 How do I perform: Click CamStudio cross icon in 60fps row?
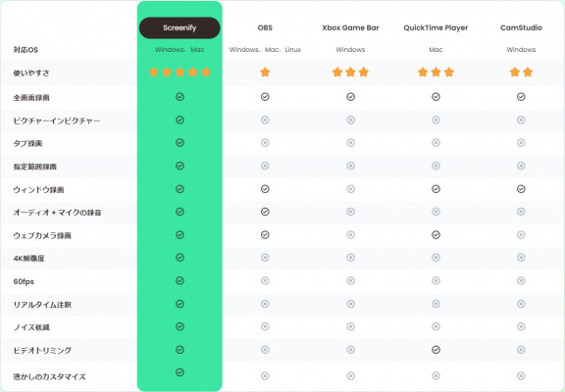521,280
